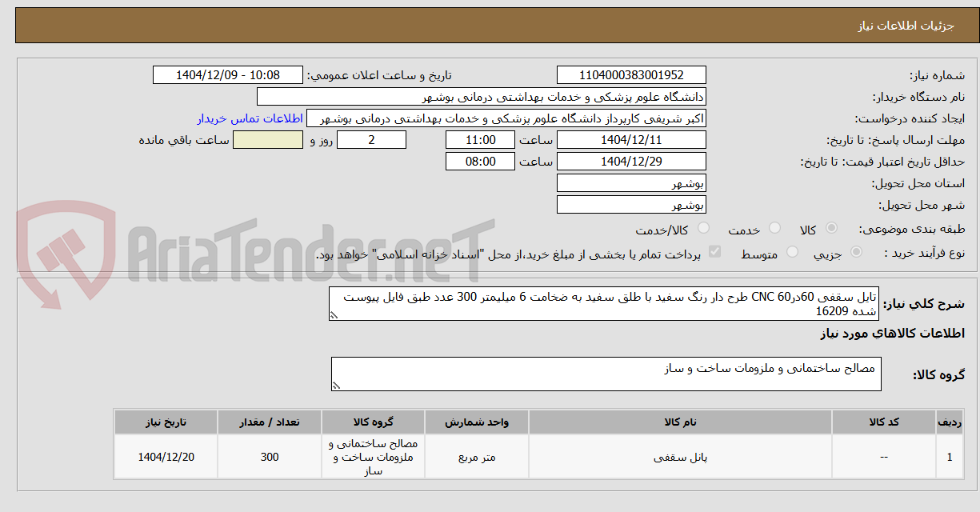Click the announcement date field 1404/12/09 - 10:08
The image size is (980, 512).
[x=228, y=74]
